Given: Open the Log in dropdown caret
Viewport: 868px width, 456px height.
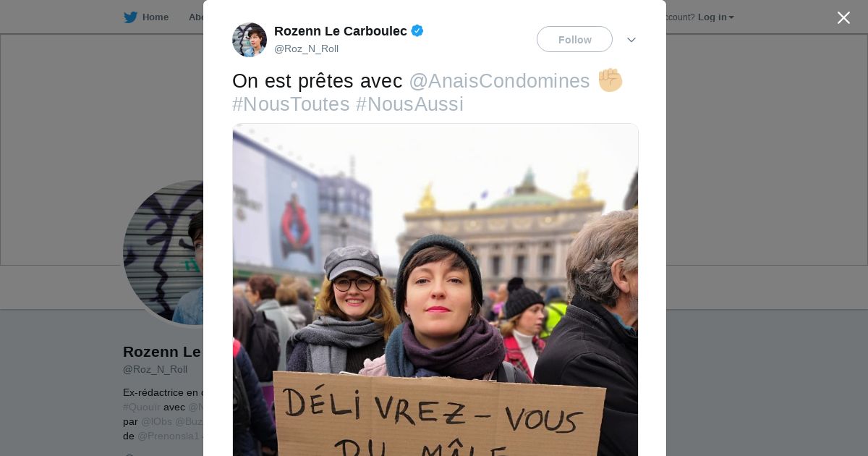Looking at the screenshot, I should tap(731, 17).
